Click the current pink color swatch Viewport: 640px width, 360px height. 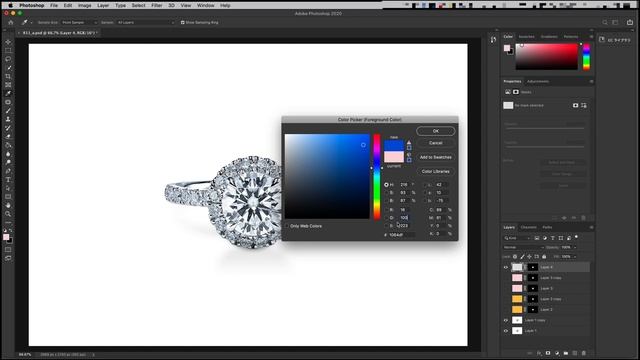click(394, 157)
